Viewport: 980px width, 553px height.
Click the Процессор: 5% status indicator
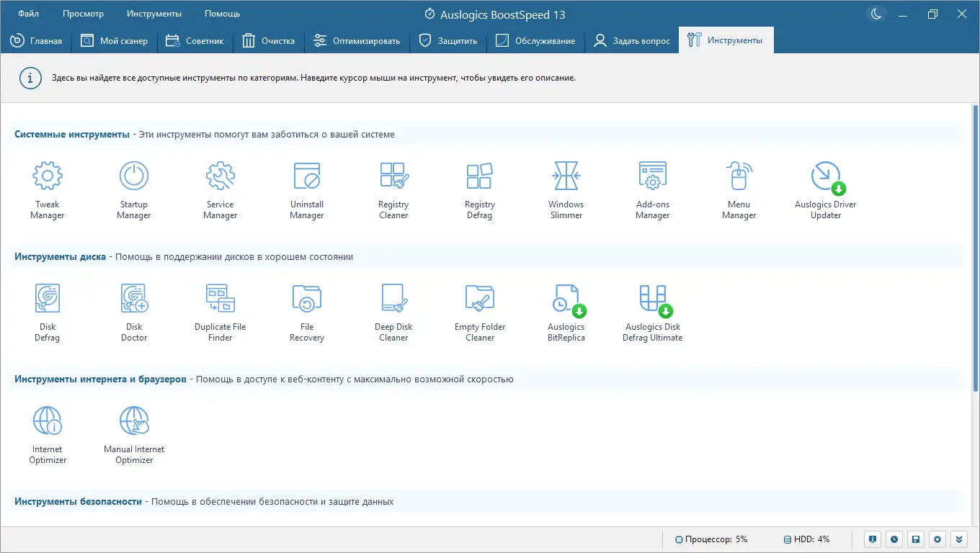[x=711, y=539]
